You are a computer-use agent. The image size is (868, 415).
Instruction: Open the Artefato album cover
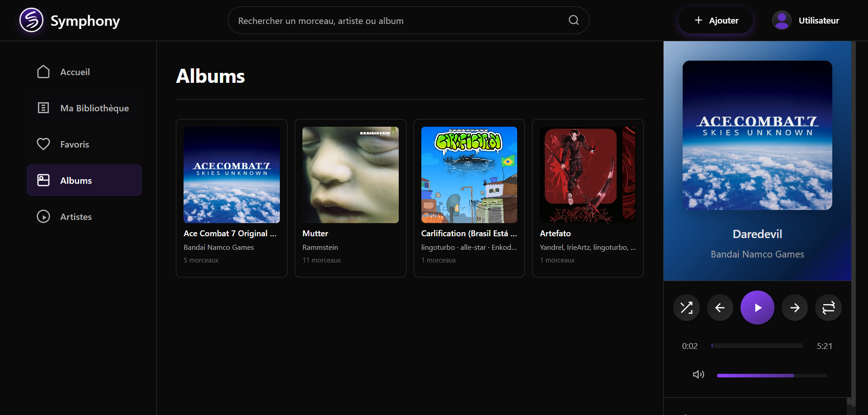[587, 175]
